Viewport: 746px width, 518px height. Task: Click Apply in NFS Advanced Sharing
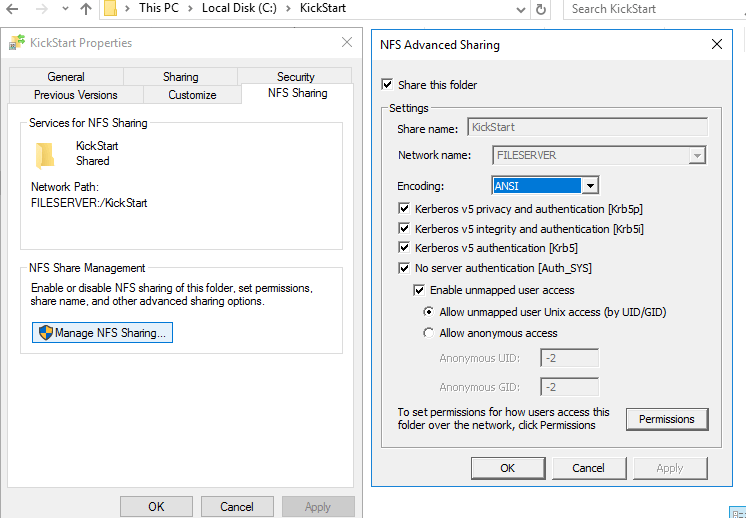point(670,468)
